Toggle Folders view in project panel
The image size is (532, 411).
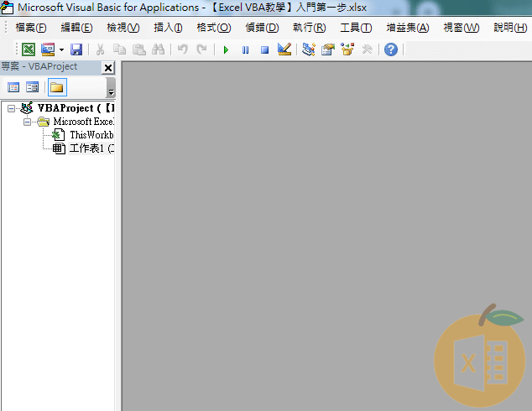56,86
